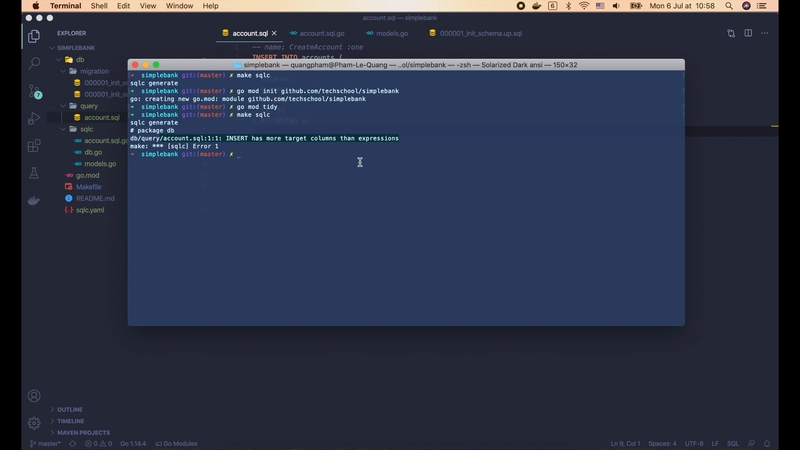The height and width of the screenshot is (450, 800).
Task: Open the Docker view in activity bar
Action: [34, 200]
